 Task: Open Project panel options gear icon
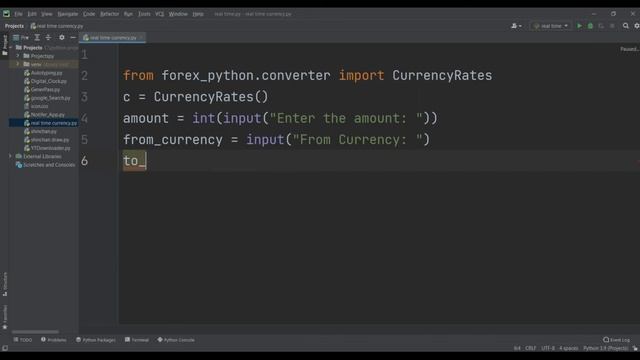[x=62, y=37]
